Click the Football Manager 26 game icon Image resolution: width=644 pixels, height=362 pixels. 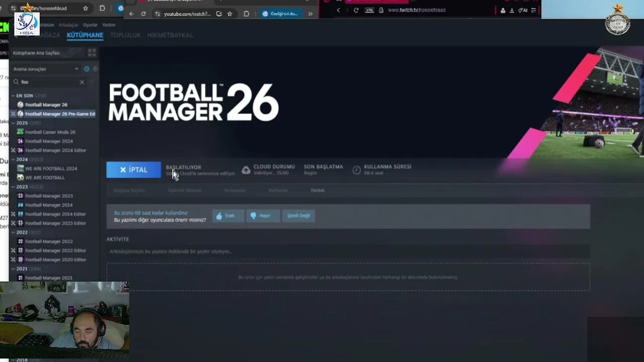coord(20,105)
